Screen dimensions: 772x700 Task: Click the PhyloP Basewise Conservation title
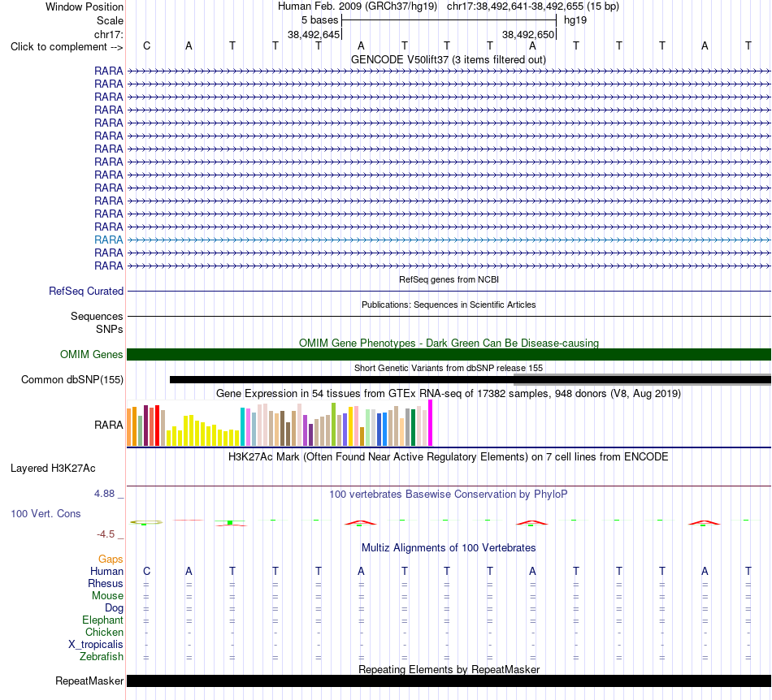[x=448, y=495]
